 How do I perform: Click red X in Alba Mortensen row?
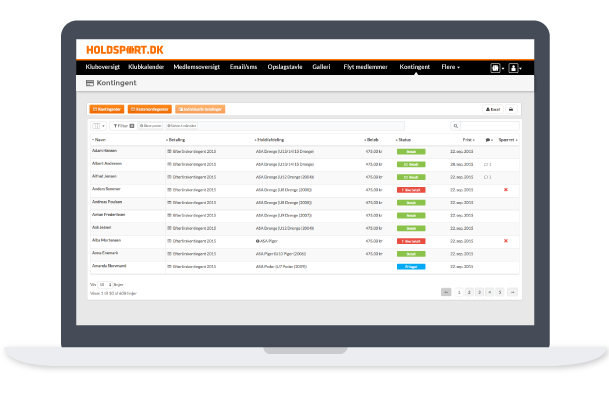[506, 241]
